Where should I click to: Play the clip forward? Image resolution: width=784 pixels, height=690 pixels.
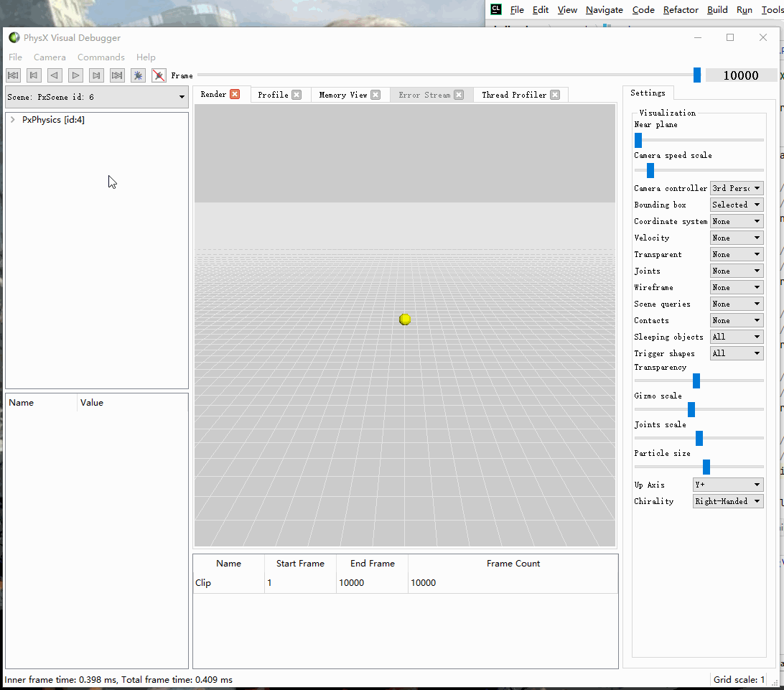pos(75,75)
